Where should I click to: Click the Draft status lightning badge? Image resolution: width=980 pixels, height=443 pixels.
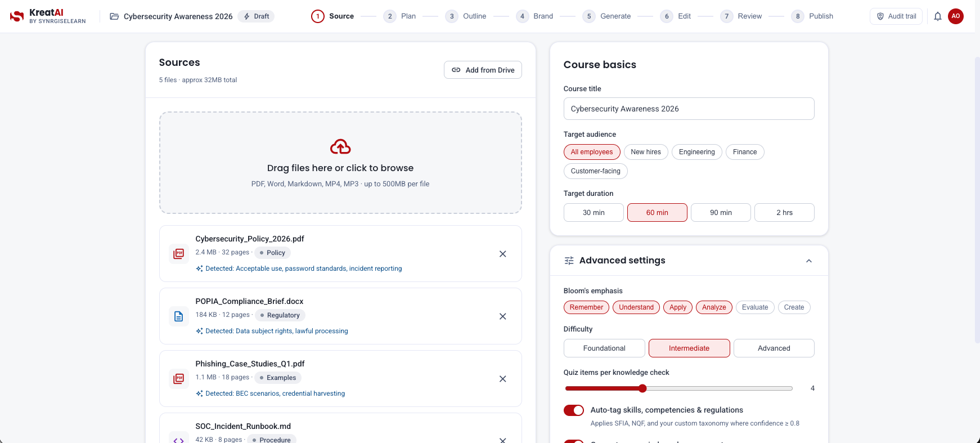tap(256, 16)
